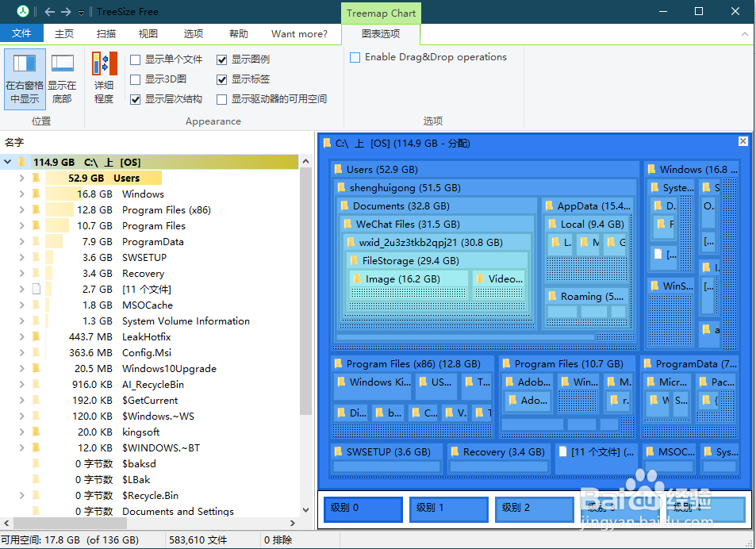Viewport: 756px width, 549px height.
Task: Click WeChat Files folder icon in treemap
Action: [x=347, y=225]
